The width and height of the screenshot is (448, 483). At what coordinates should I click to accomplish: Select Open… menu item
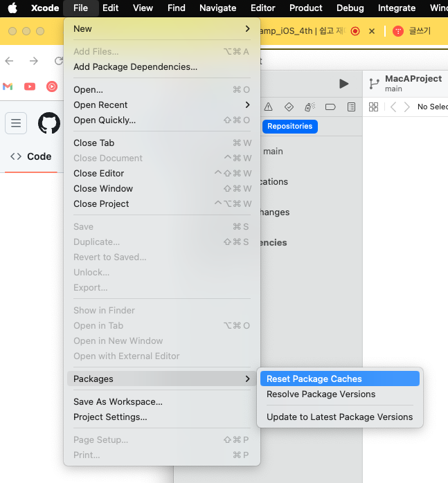[x=162, y=90]
